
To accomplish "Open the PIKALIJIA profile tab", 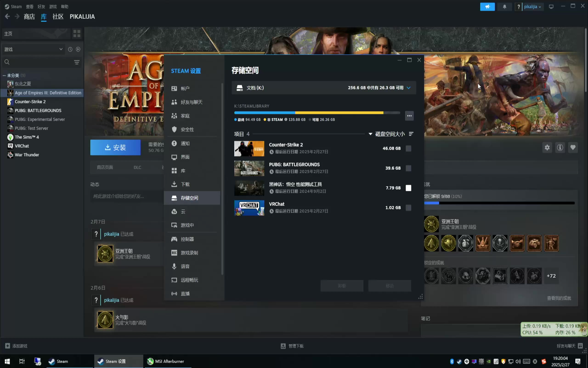I will (82, 16).
